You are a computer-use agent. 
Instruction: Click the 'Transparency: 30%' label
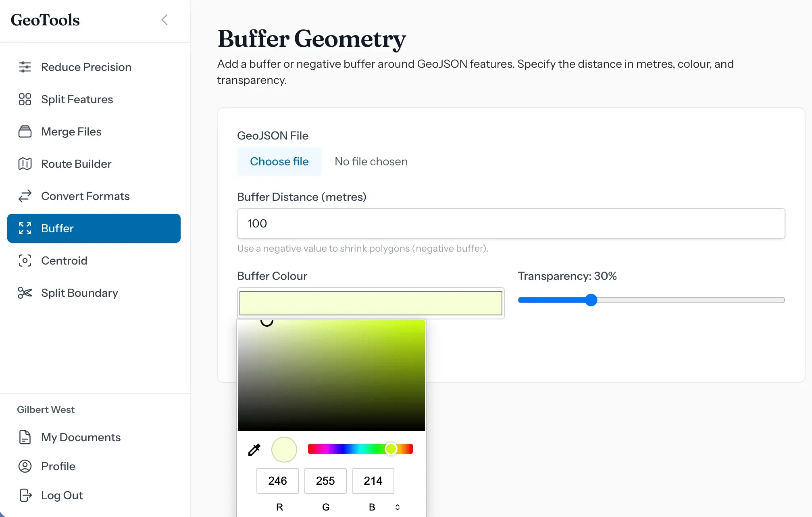tap(567, 276)
